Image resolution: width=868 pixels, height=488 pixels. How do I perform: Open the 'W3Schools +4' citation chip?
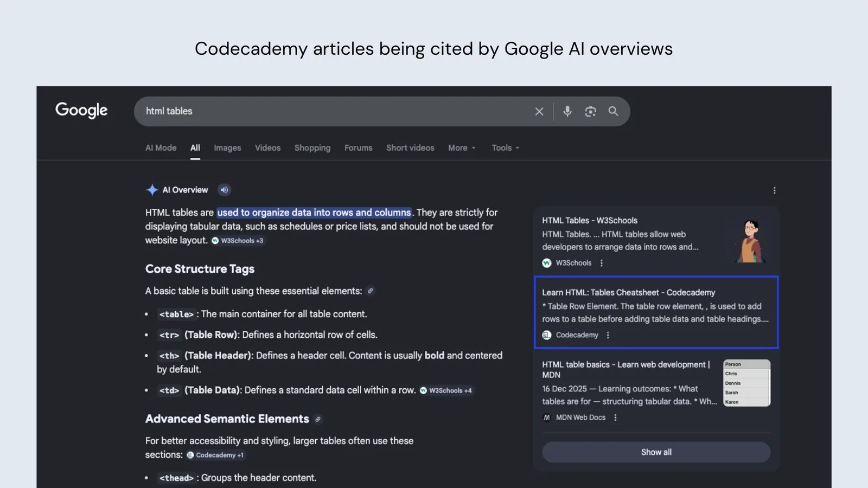point(446,390)
